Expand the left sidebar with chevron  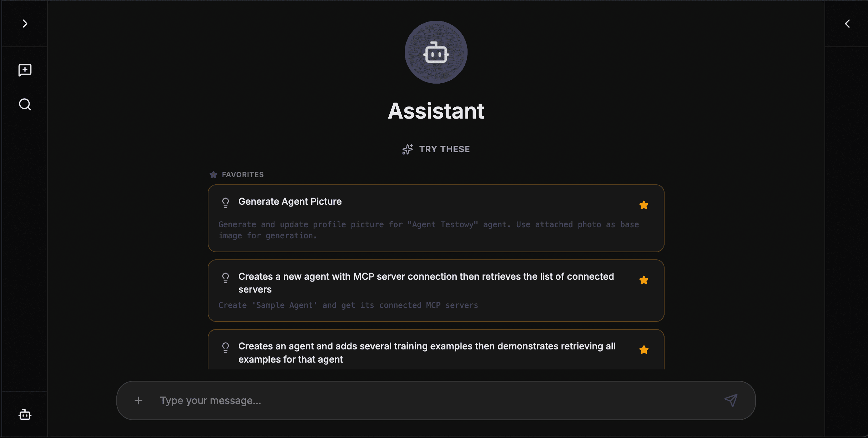[25, 24]
